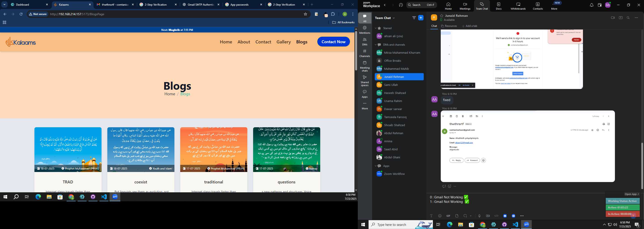Open the Zoom history clock icon

[401, 5]
